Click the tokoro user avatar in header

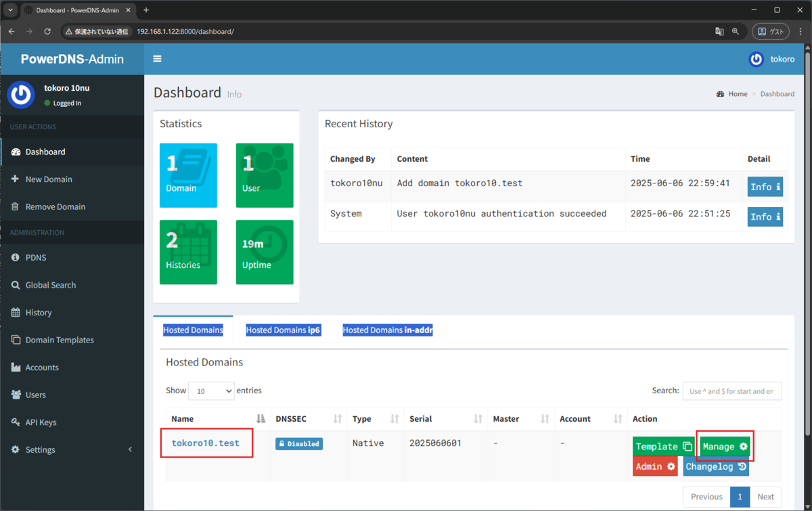(757, 59)
